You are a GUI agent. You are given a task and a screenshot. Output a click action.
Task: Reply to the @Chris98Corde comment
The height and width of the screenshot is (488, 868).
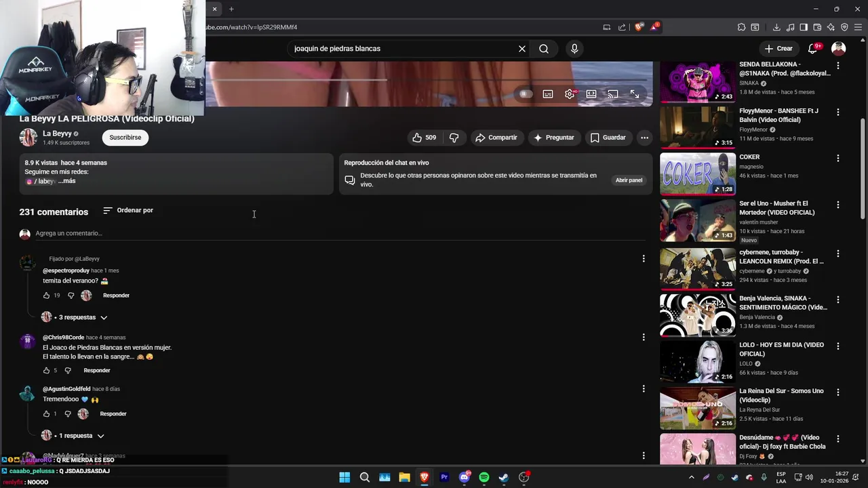97,371
